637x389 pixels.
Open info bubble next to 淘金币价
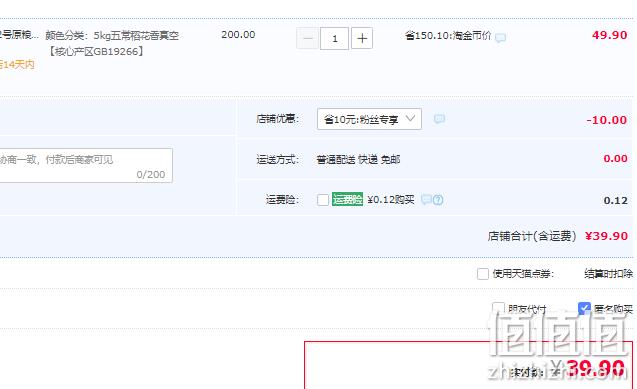pos(500,38)
